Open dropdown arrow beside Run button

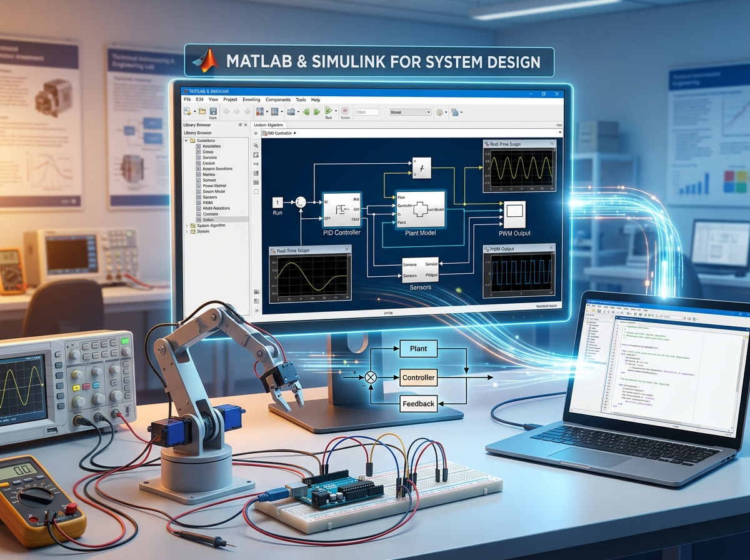point(336,111)
